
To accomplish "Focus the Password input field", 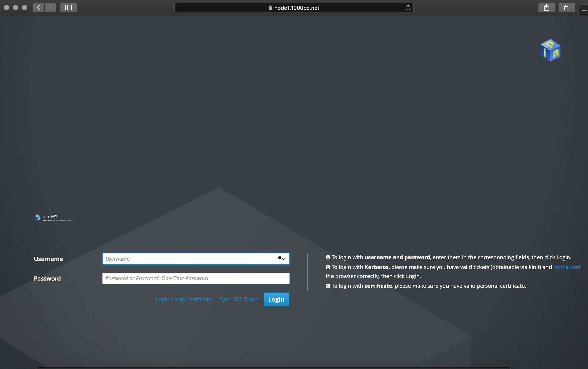I will (195, 278).
